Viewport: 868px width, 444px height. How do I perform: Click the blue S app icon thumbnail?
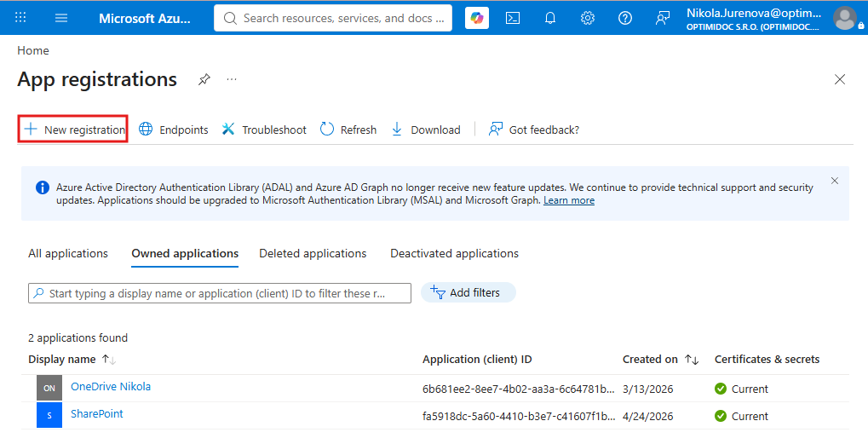click(x=49, y=415)
